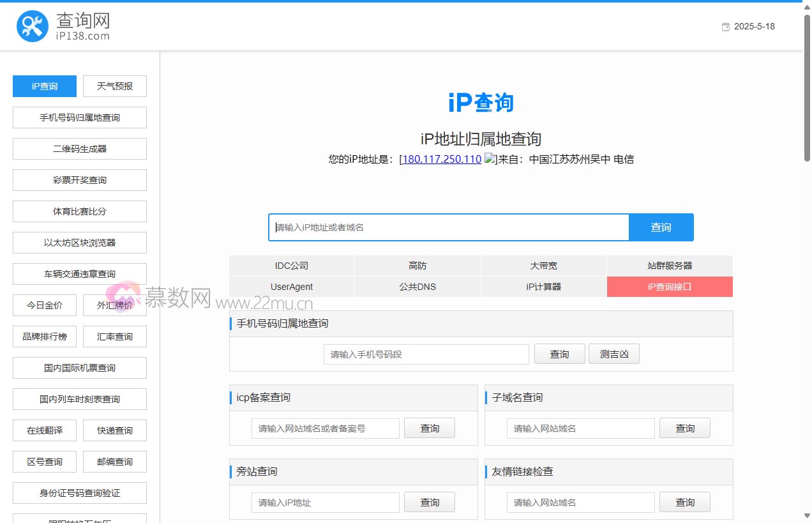
Task: Open the 高防 hosting section
Action: coord(417,265)
